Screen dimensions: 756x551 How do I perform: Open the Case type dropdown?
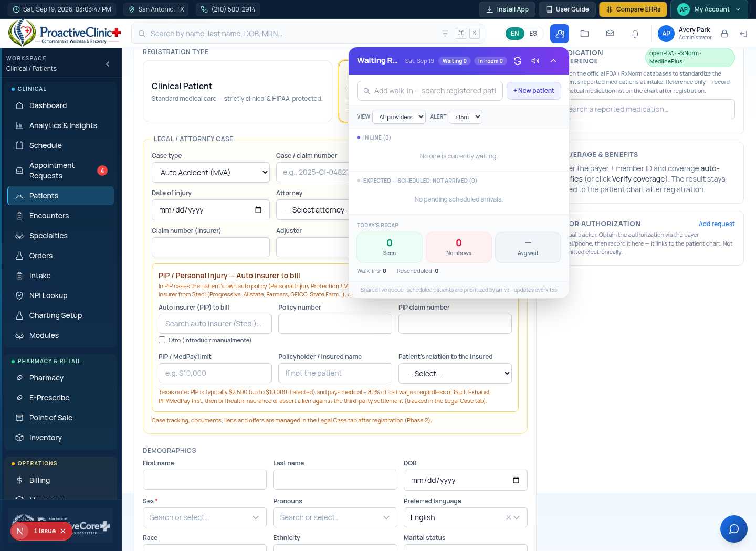pos(211,173)
